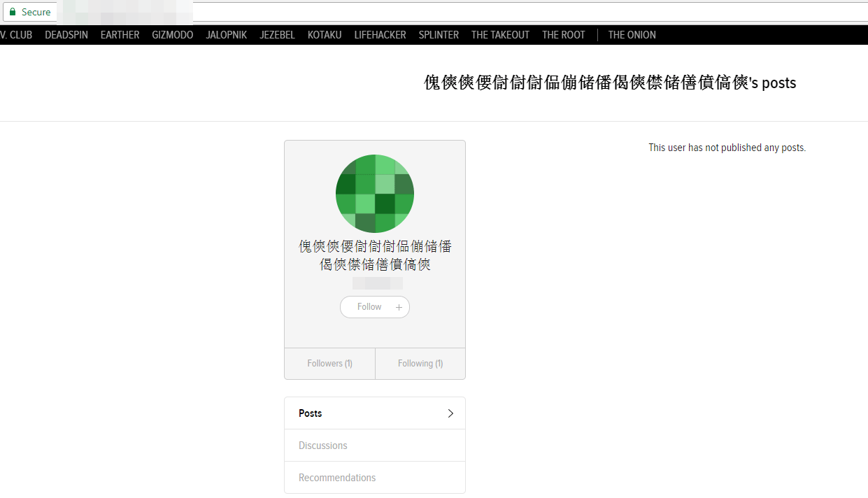Click the blurred handle below username
This screenshot has width=868, height=498.
[x=378, y=283]
